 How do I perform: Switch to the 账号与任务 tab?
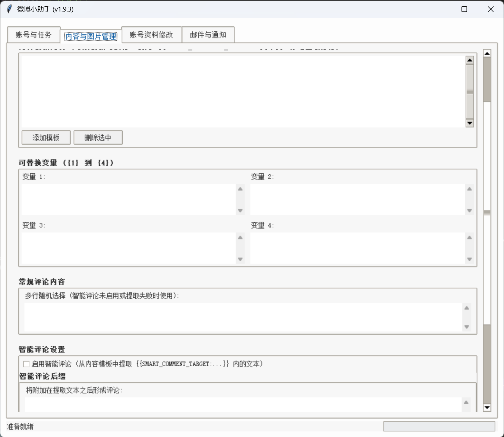point(34,35)
